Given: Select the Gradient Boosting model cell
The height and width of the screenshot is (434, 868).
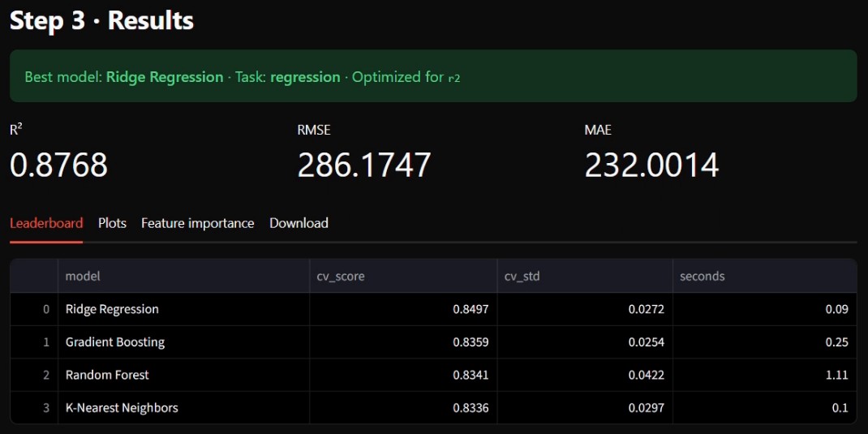Looking at the screenshot, I should pos(184,342).
